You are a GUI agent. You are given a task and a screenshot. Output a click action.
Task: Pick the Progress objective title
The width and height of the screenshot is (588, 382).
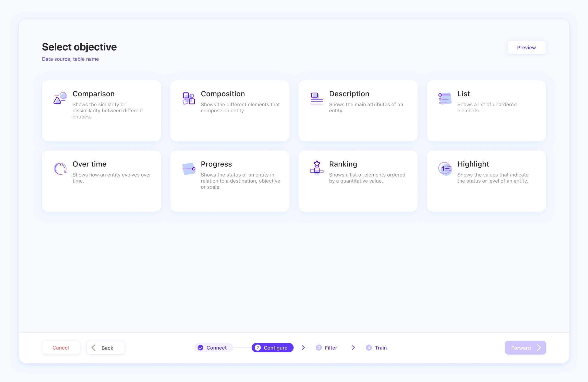216,164
